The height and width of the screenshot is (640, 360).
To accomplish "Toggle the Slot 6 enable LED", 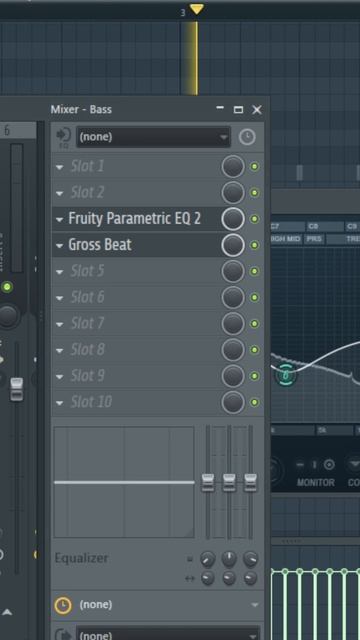I will (255, 298).
